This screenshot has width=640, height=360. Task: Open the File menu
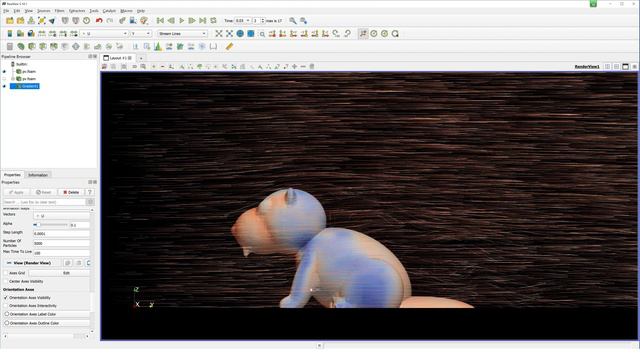click(x=6, y=11)
